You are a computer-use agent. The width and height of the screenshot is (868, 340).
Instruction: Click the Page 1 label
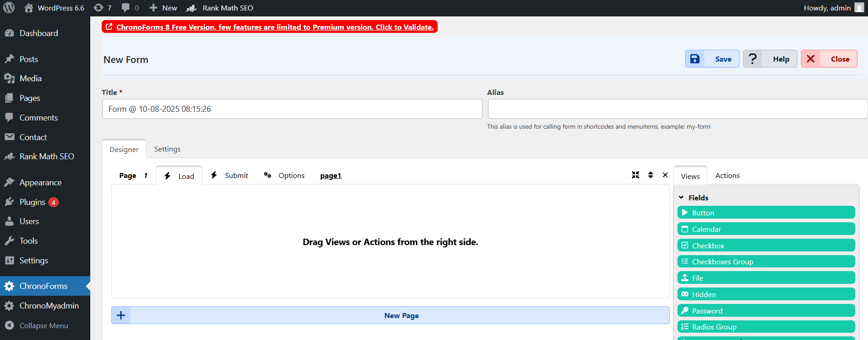[x=133, y=176]
